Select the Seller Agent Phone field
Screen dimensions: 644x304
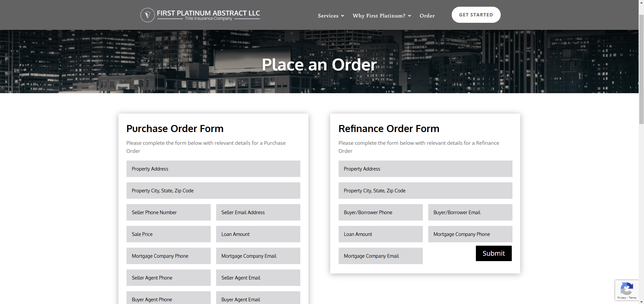click(168, 278)
